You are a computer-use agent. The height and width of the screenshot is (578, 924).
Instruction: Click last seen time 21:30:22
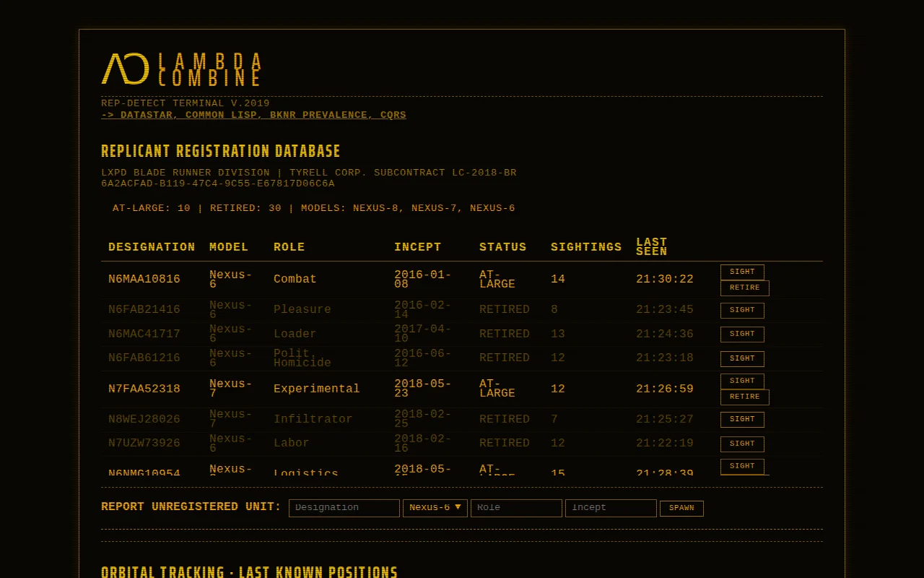665,280
